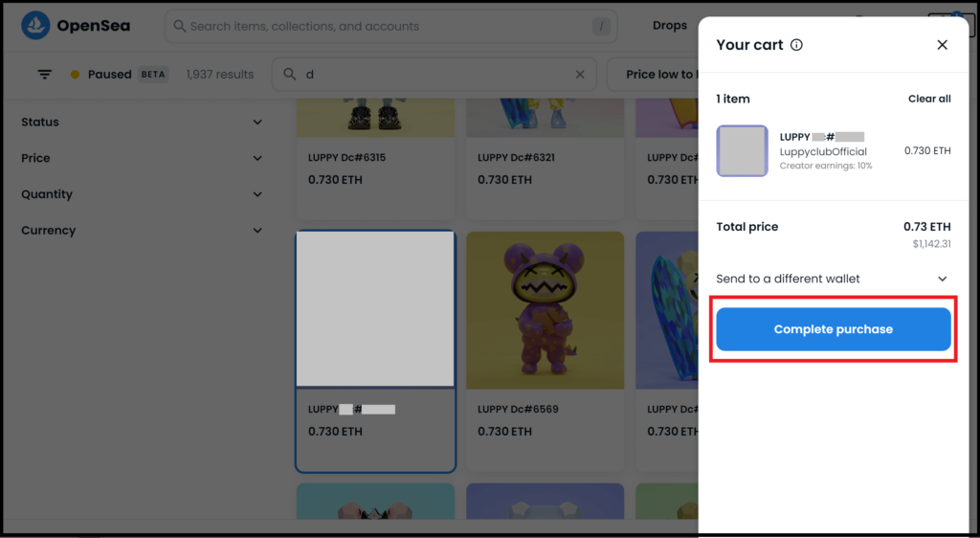Click the cart item 0.730 ETH price
980x538 pixels.
point(927,150)
